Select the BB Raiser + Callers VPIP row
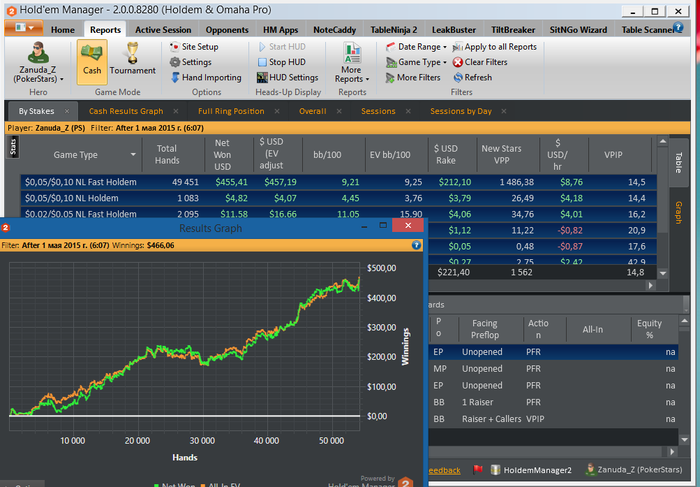The width and height of the screenshot is (700, 487). tap(553, 419)
